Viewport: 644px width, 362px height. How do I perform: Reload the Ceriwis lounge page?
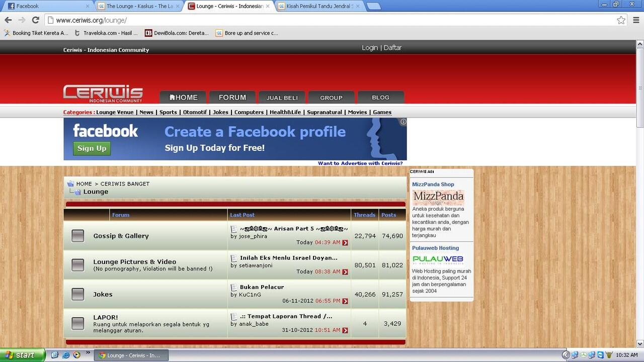click(35, 20)
